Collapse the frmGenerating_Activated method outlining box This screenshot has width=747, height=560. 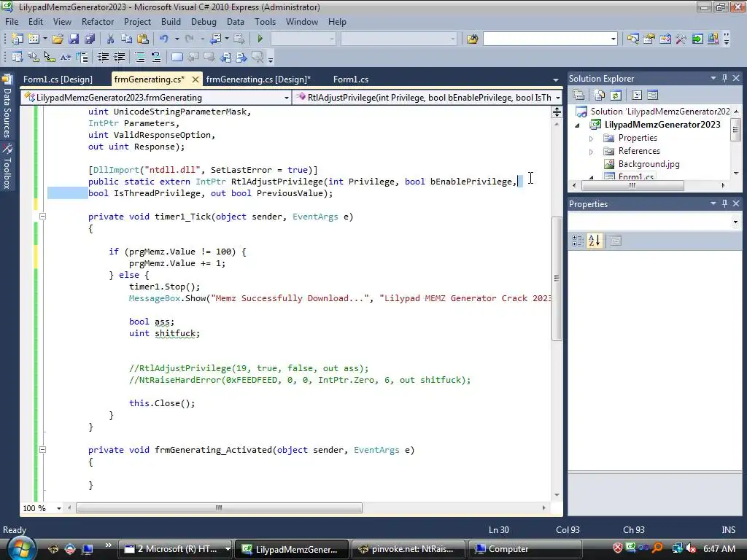(x=42, y=449)
